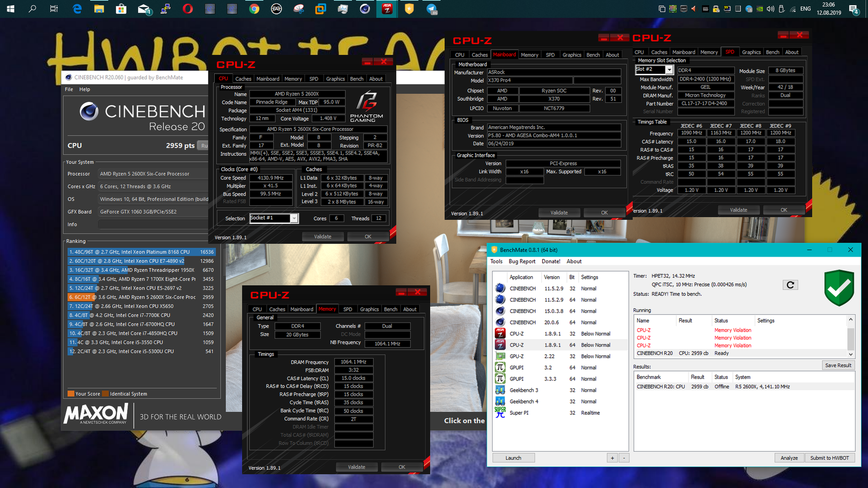Select the CINEBENCH 15.0.3.8 icon in BenchMate
The width and height of the screenshot is (868, 488).
pos(500,311)
